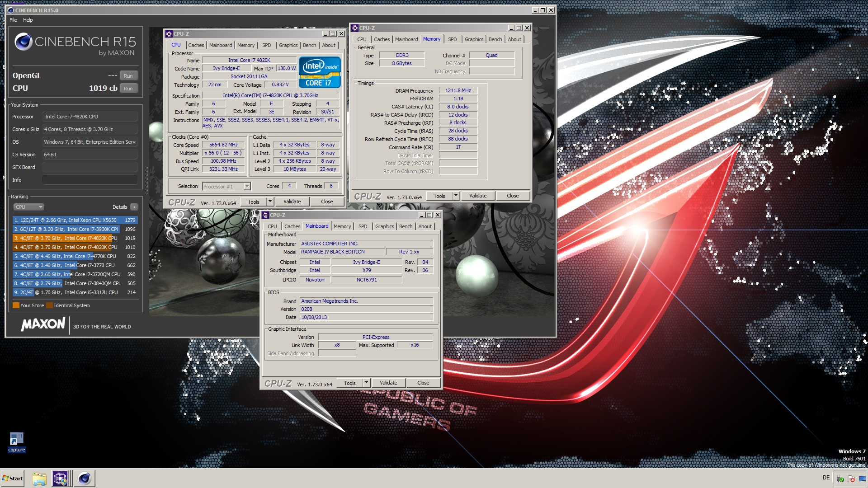Select ranking entry Intel Xeon CPU X5650
This screenshot has height=488, width=868.
tap(75, 220)
